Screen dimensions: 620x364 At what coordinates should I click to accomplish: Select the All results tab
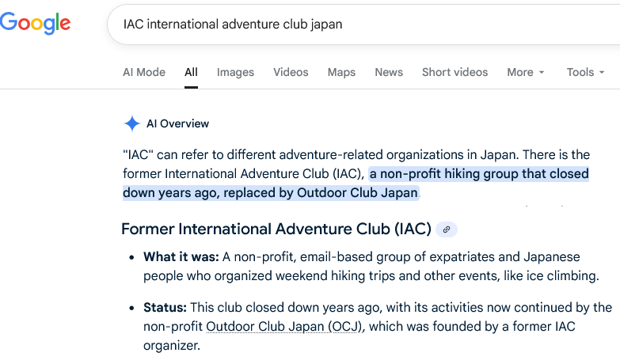pyautogui.click(x=191, y=72)
